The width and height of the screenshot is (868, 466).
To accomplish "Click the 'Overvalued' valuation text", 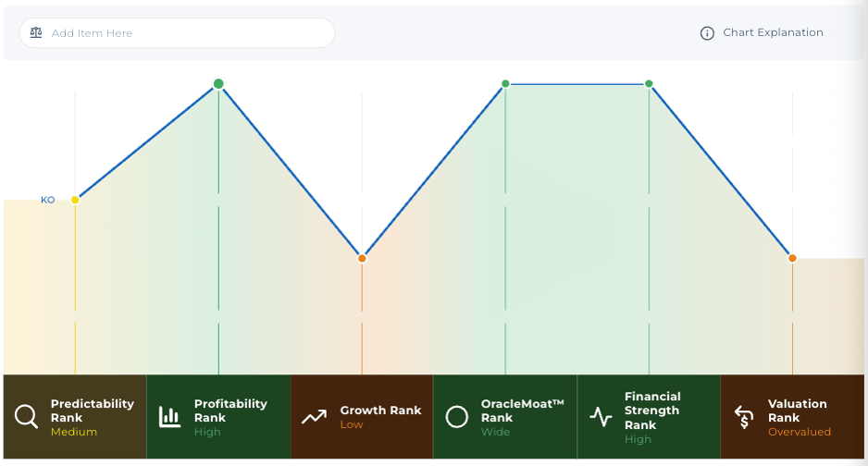I will pyautogui.click(x=800, y=433).
